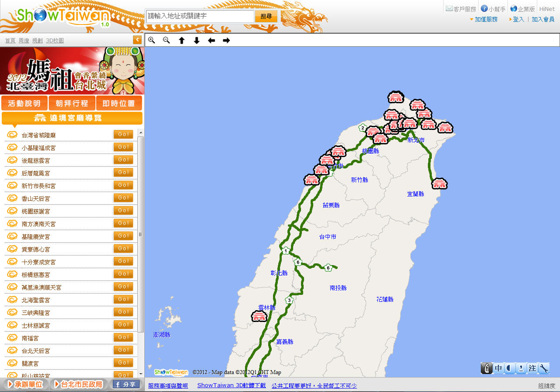Screen dimensions: 560x392
Task: Open the wrench settings tool on map
Action: (544, 368)
